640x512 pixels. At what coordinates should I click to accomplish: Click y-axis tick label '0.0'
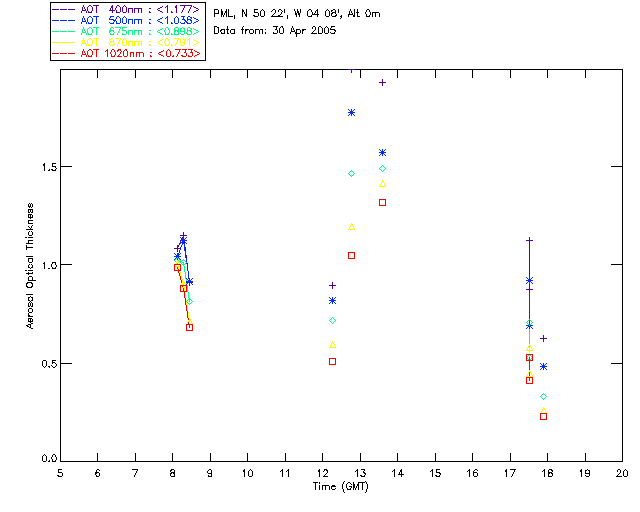pyautogui.click(x=49, y=459)
